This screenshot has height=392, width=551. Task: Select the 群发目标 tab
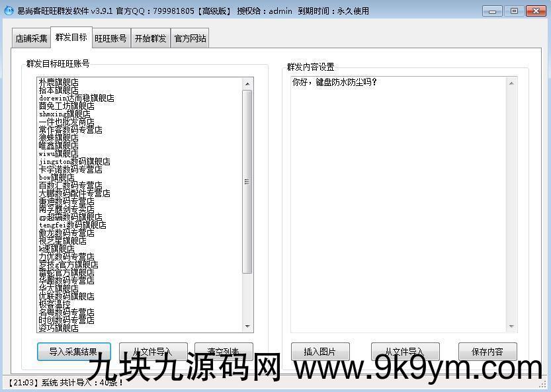coord(71,38)
